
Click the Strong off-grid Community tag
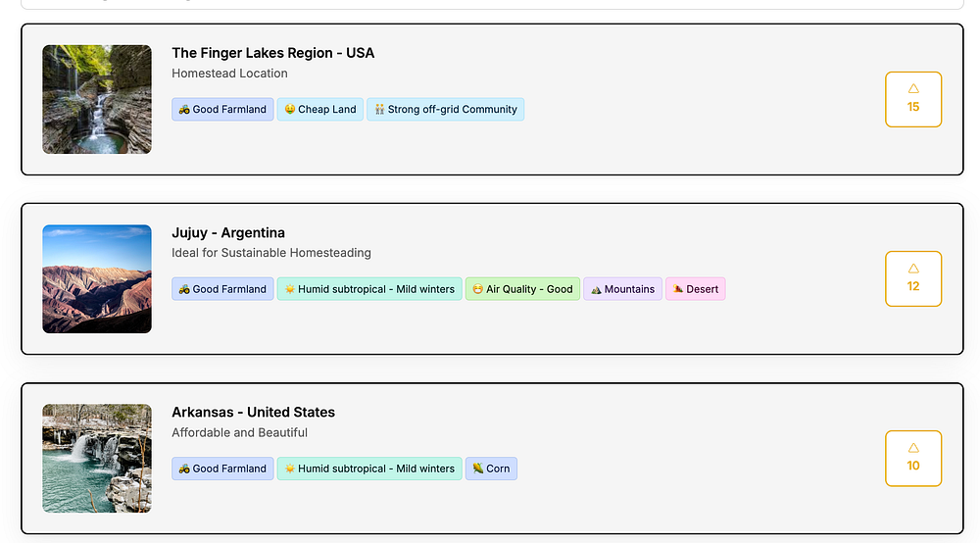tap(446, 109)
